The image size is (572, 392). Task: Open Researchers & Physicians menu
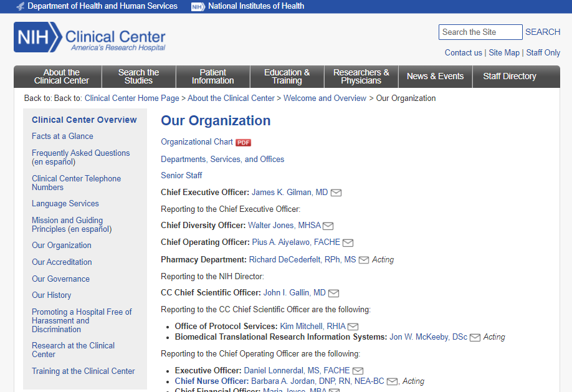click(361, 77)
